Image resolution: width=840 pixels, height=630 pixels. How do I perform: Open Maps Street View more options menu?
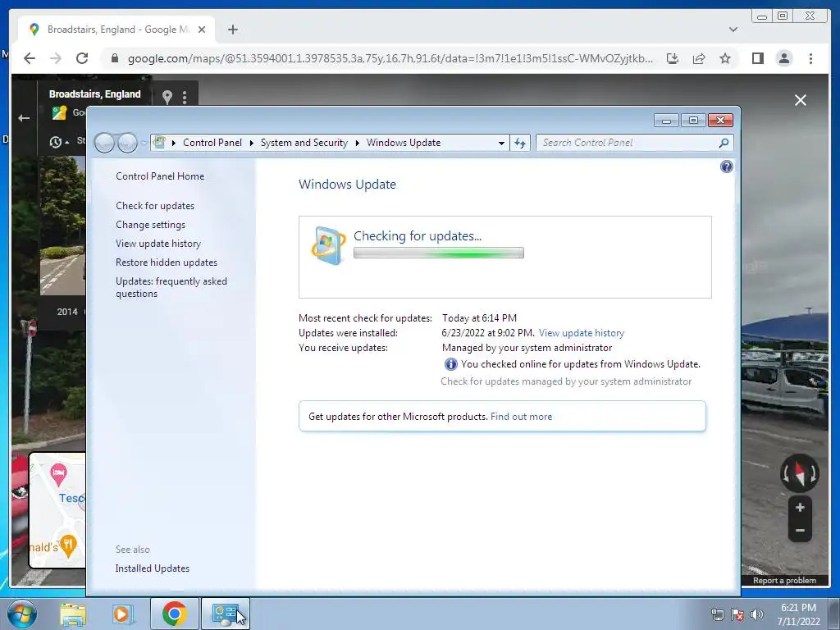185,97
